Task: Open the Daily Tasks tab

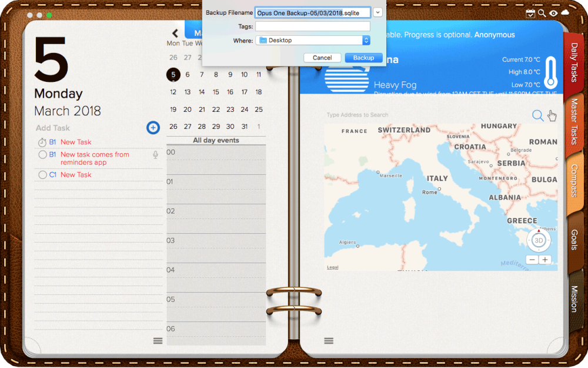Action: point(574,62)
